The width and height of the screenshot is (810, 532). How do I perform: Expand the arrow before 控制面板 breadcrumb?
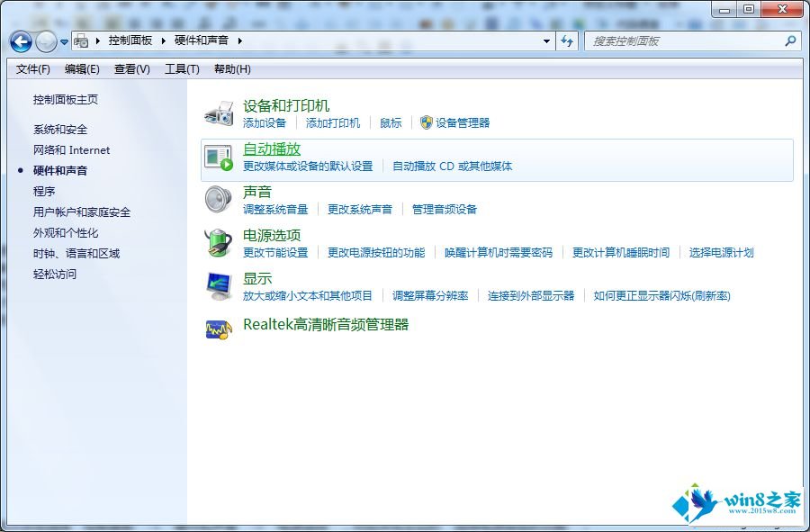[x=97, y=41]
